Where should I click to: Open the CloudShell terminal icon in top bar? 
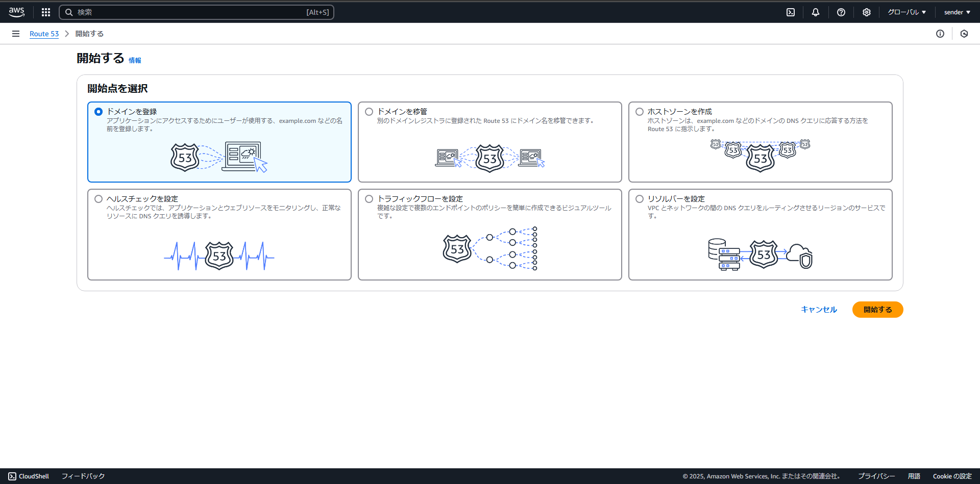tap(790, 12)
